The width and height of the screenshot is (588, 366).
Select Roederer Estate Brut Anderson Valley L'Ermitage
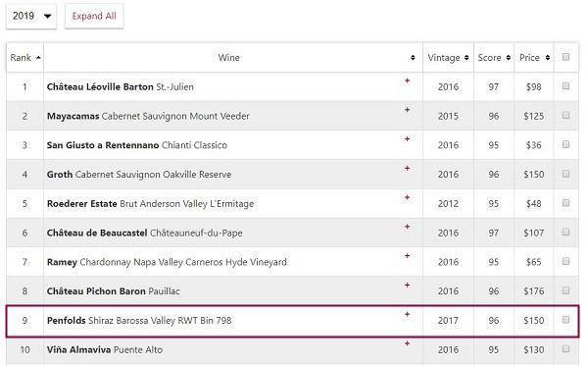point(150,204)
